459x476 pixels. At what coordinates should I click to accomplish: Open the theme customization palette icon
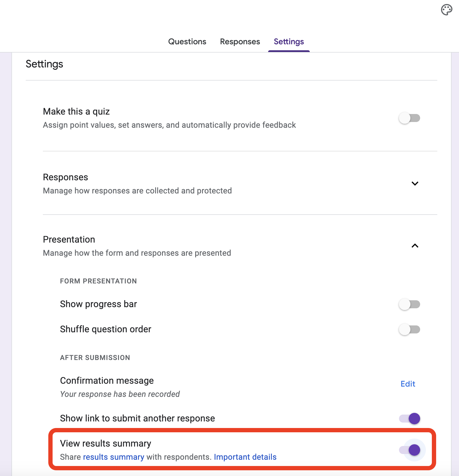pos(446,10)
